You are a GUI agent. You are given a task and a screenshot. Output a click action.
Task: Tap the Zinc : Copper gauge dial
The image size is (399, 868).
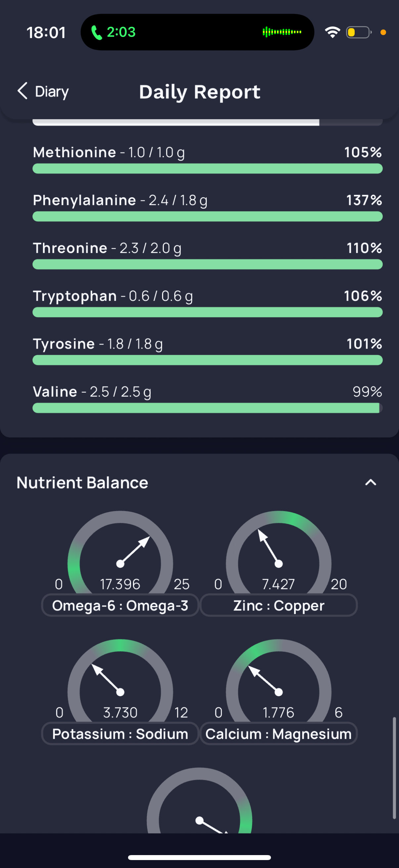pos(279,553)
